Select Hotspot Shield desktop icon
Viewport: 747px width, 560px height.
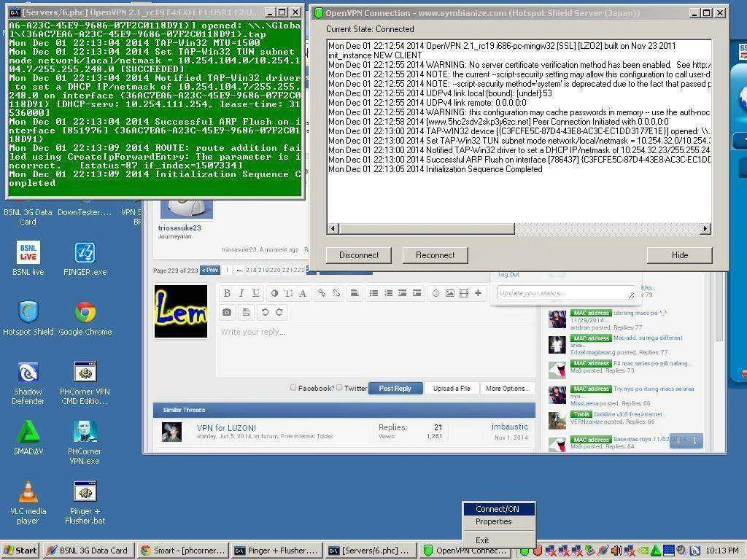coord(28,318)
